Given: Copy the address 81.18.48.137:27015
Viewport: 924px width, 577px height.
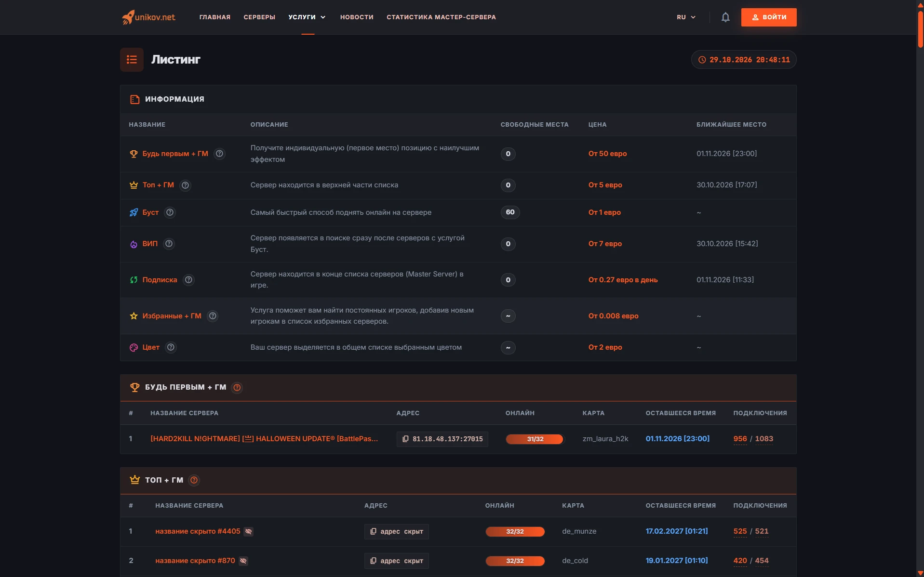Looking at the screenshot, I should pyautogui.click(x=442, y=439).
